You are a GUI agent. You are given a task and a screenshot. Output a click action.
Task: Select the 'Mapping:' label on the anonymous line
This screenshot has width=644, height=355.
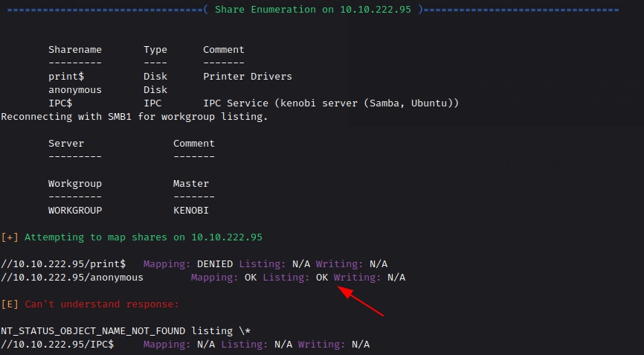click(x=214, y=278)
